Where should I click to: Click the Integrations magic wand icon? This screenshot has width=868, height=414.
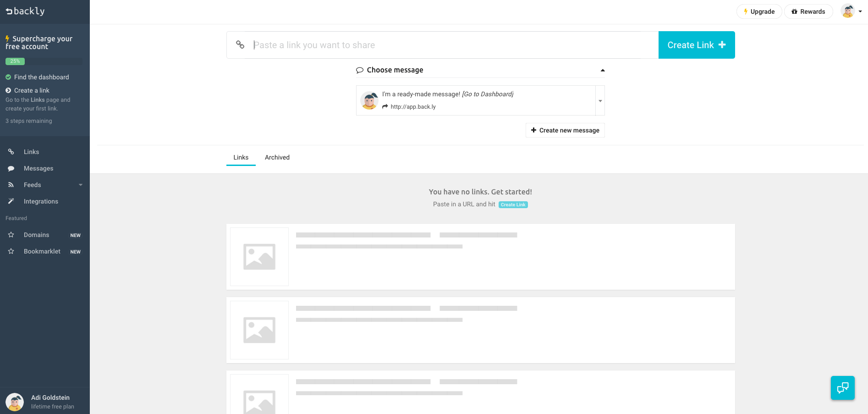[11, 201]
